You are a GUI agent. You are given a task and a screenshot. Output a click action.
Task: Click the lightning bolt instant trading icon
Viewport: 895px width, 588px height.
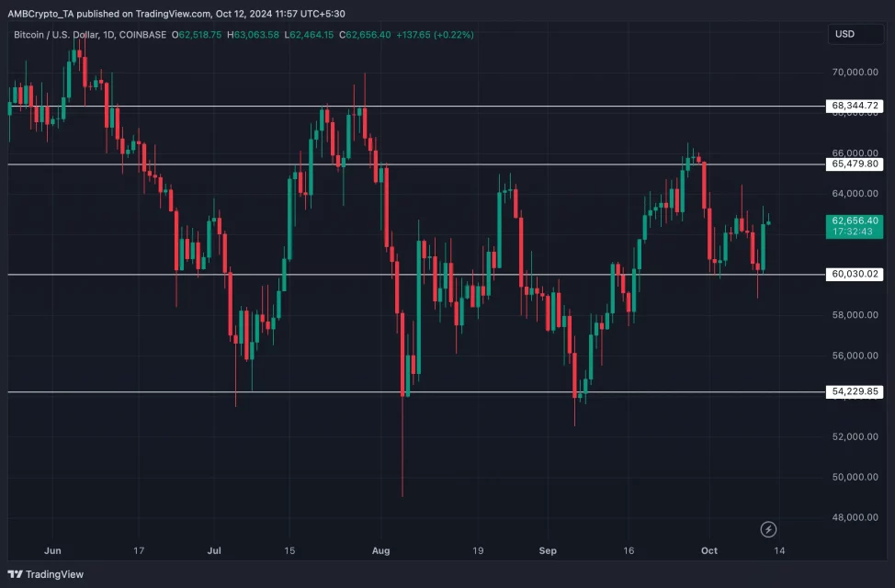[x=768, y=529]
